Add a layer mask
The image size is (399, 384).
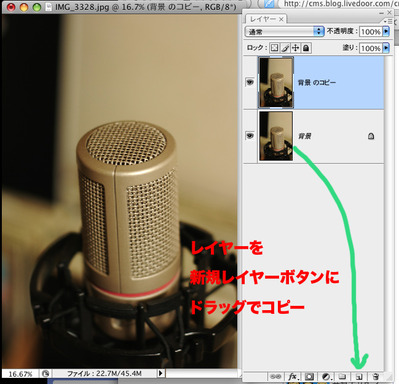(x=310, y=377)
